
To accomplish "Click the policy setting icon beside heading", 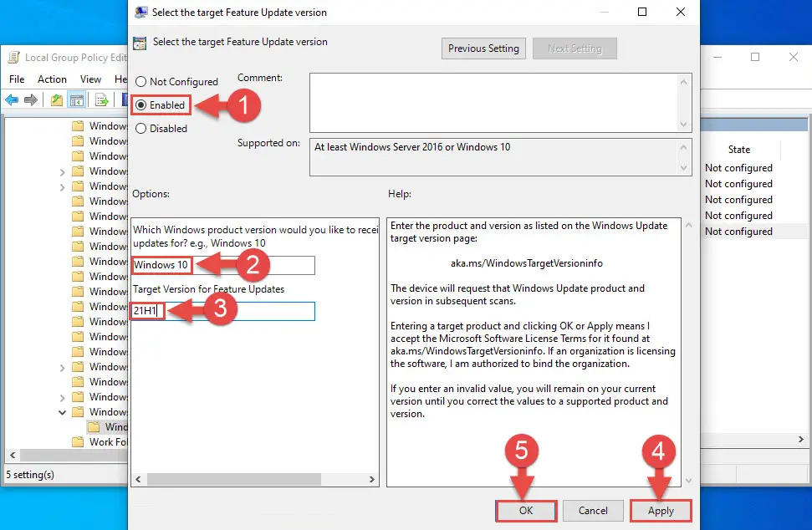I will click(140, 43).
